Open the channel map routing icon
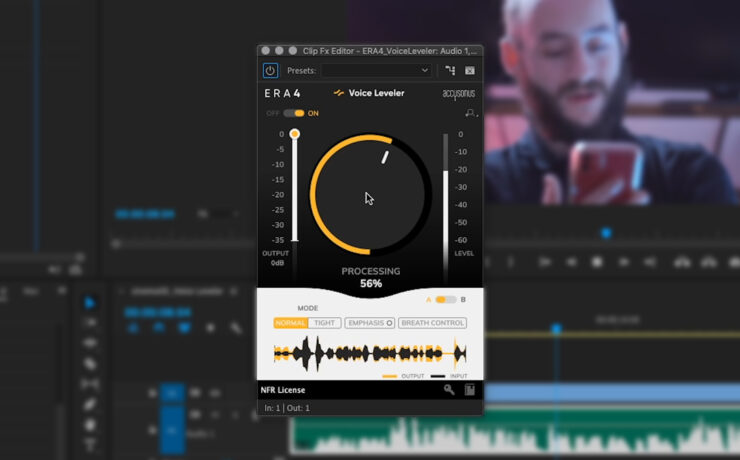The image size is (740, 460). [450, 71]
